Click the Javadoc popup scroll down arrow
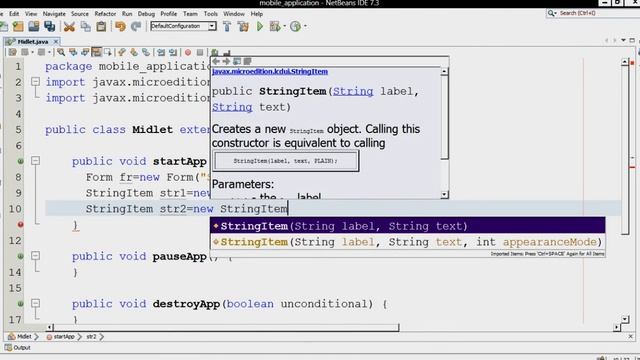The image size is (640, 360). (444, 195)
